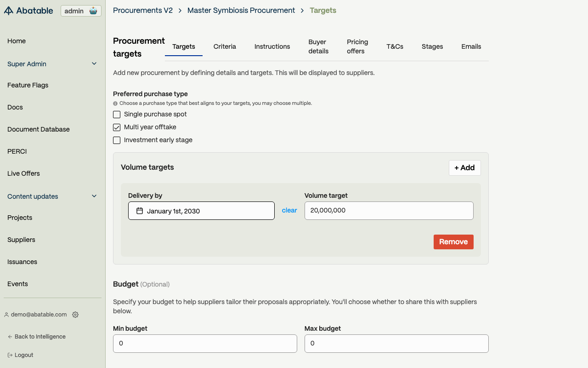Click the calendar icon in Delivery by

tap(140, 211)
